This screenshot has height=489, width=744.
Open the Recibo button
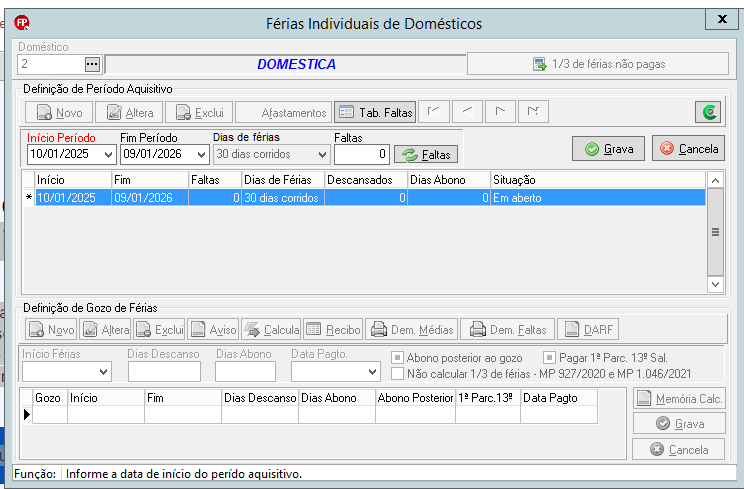pyautogui.click(x=333, y=330)
